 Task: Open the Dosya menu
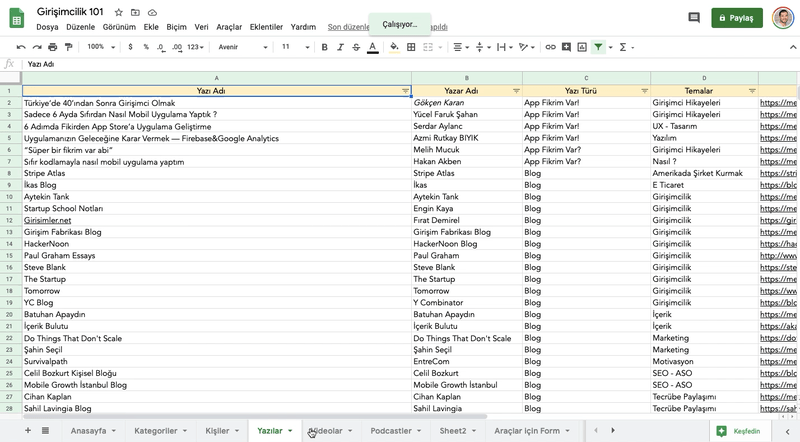pos(47,27)
